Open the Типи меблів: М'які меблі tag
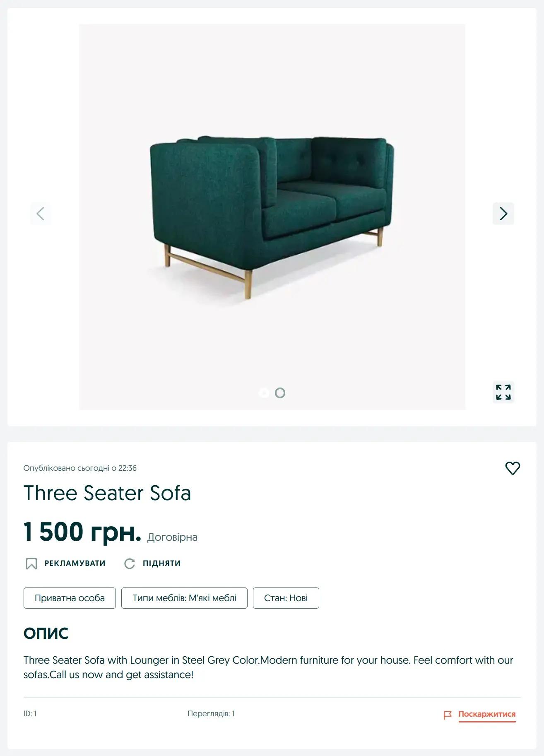The height and width of the screenshot is (756, 544). click(x=184, y=598)
